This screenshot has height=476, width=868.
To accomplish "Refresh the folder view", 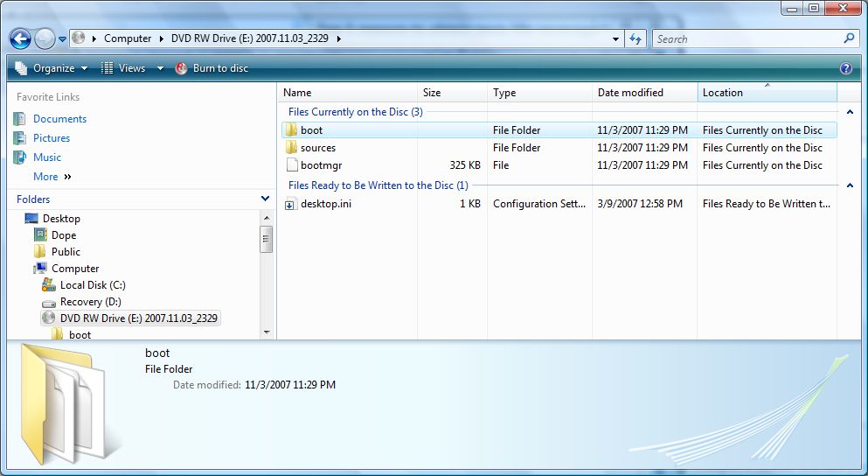I will 635,38.
